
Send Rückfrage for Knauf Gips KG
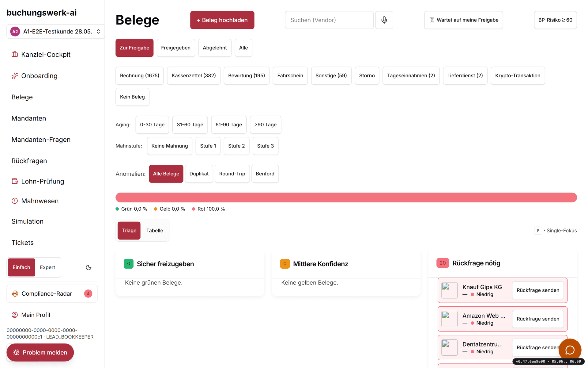[x=538, y=290]
